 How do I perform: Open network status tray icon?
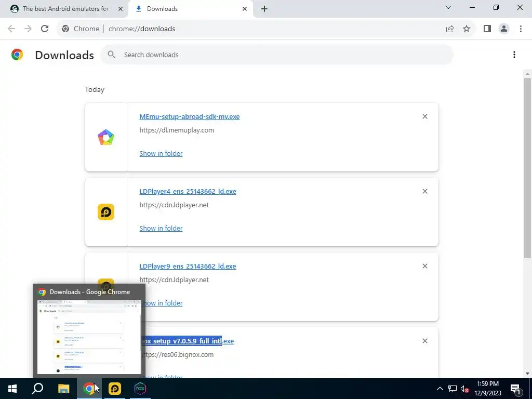tap(453, 389)
